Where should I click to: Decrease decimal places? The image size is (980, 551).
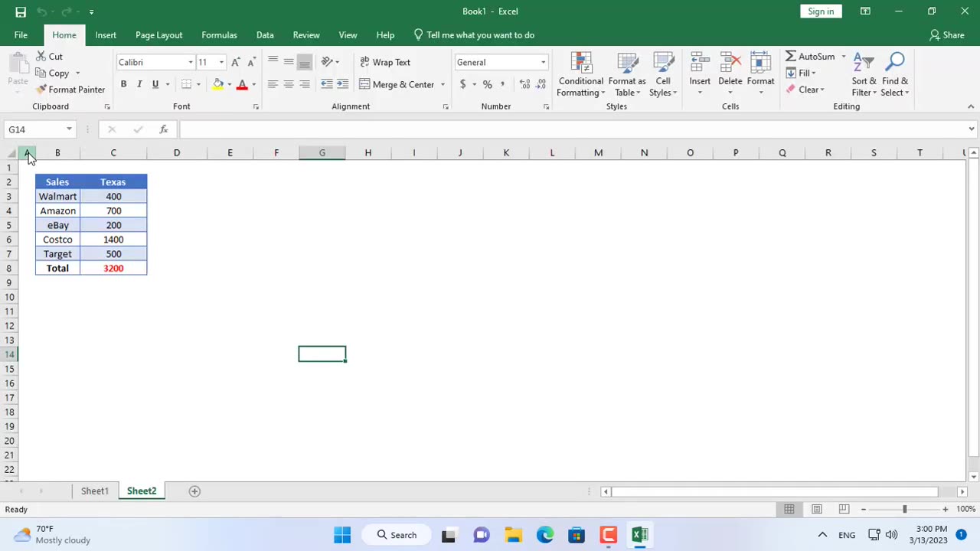pos(541,84)
